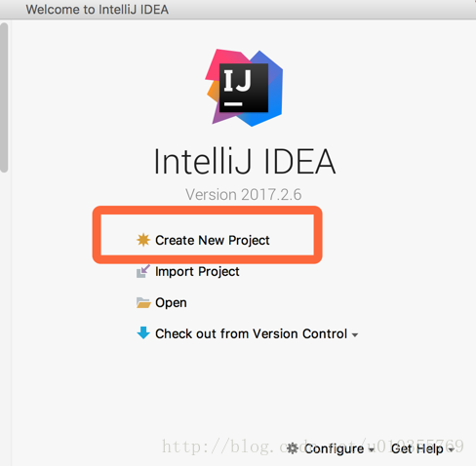Select the Create New Project label
476x466 pixels.
pos(213,241)
